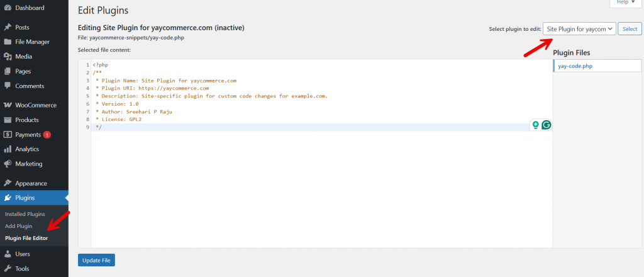Click the <?php opening tag line
The image size is (644, 277).
[101, 65]
